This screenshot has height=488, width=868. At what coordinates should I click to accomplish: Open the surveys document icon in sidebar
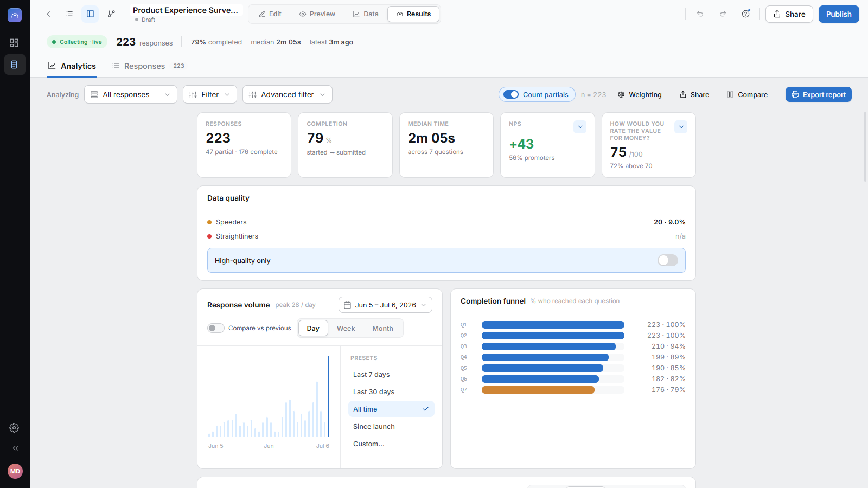(15, 65)
